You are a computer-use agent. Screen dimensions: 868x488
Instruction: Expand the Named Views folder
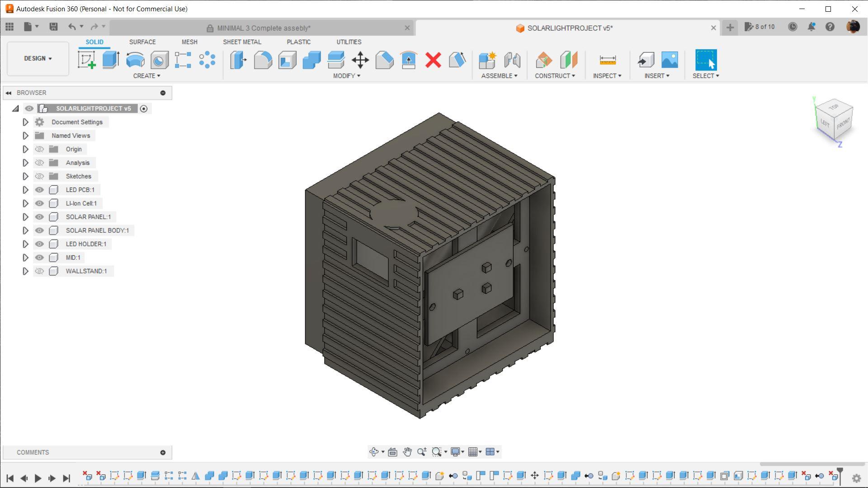pos(25,136)
